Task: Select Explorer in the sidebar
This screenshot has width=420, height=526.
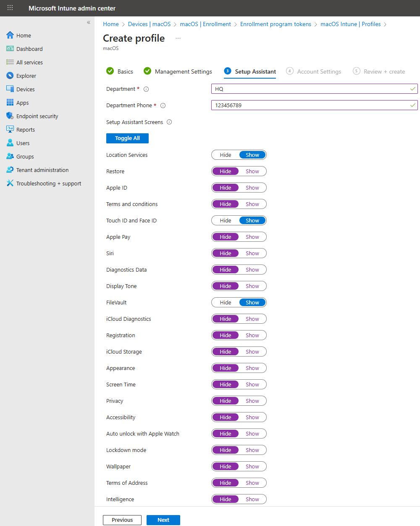Action: pyautogui.click(x=26, y=75)
